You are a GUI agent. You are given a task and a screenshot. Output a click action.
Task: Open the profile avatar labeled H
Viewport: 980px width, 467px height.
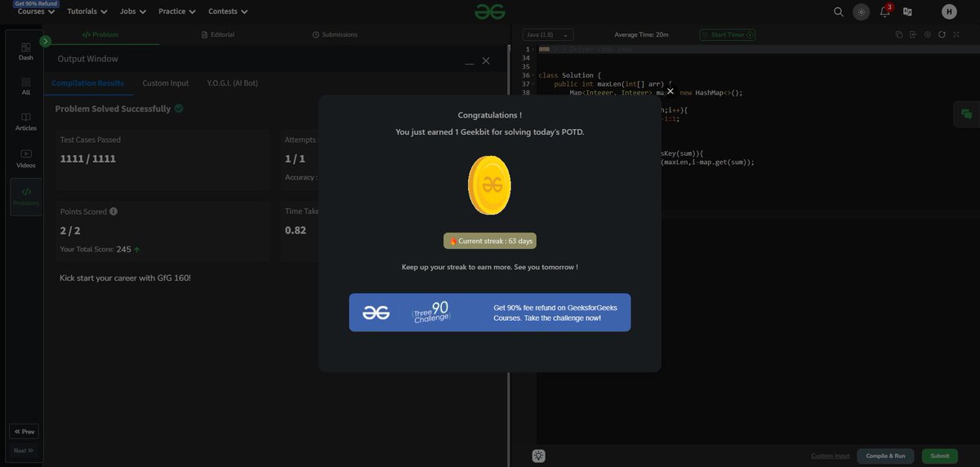point(948,11)
